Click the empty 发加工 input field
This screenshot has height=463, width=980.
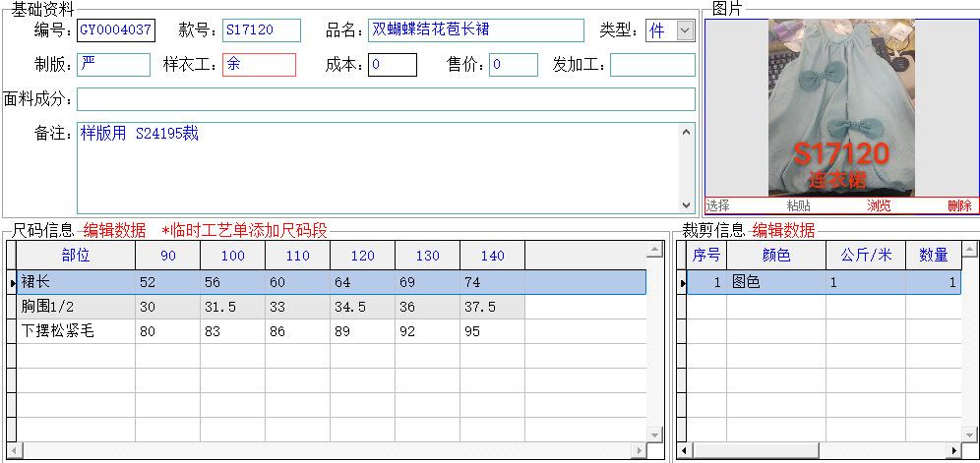[652, 65]
